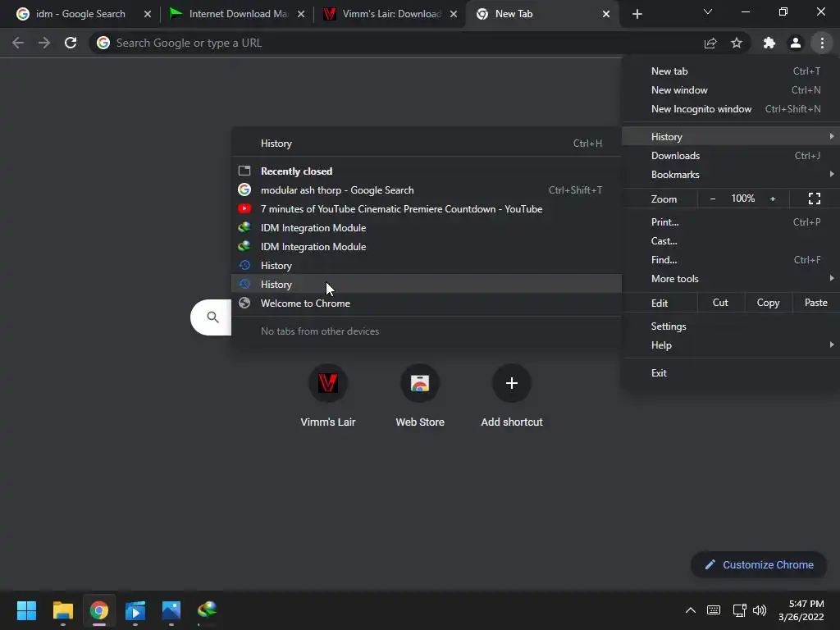This screenshot has height=630, width=840.
Task: Open Vimm's Lair shortcut tile
Action: pyautogui.click(x=328, y=395)
